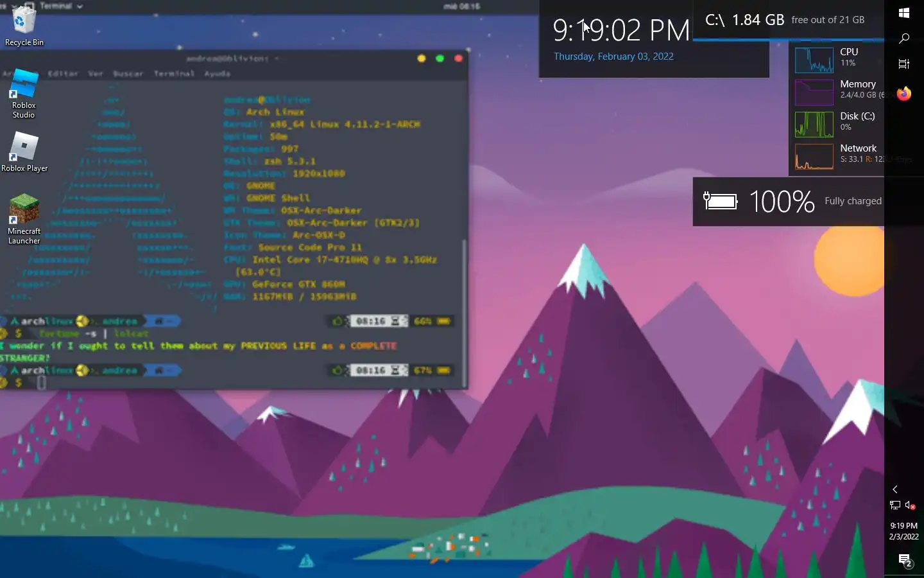924x578 pixels.
Task: Click the taskbar search magnifier icon
Action: (x=904, y=39)
